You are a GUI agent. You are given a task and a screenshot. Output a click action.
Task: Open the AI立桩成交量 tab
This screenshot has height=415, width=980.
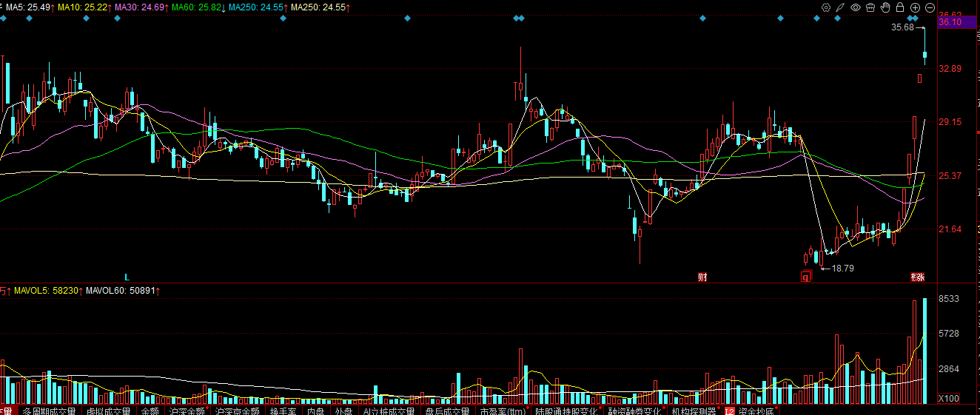(x=389, y=411)
